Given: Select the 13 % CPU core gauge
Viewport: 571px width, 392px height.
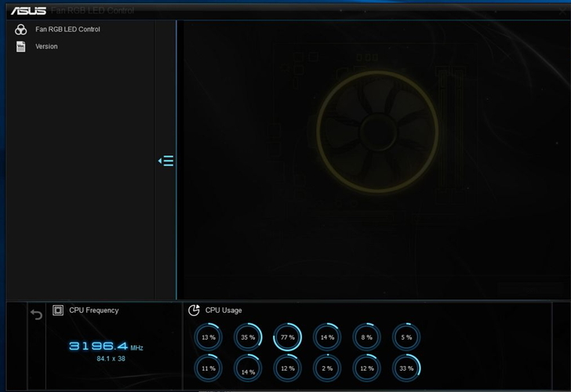Looking at the screenshot, I should coord(208,337).
